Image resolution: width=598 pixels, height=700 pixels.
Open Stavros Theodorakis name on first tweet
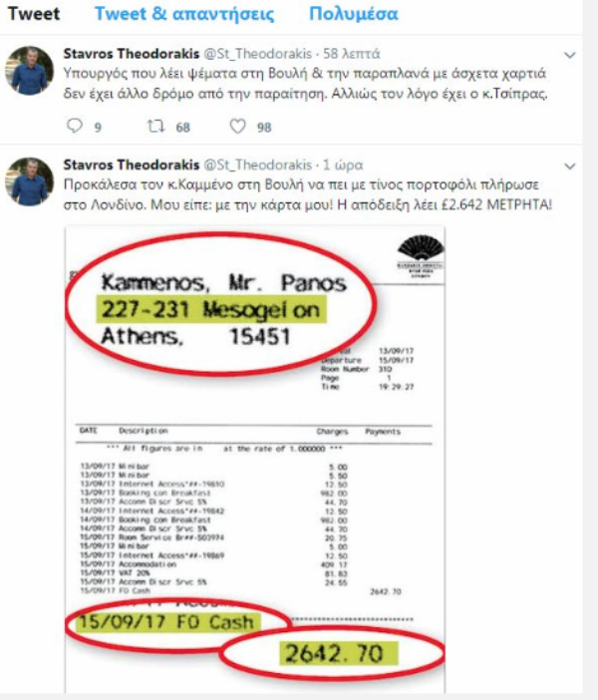tap(132, 54)
